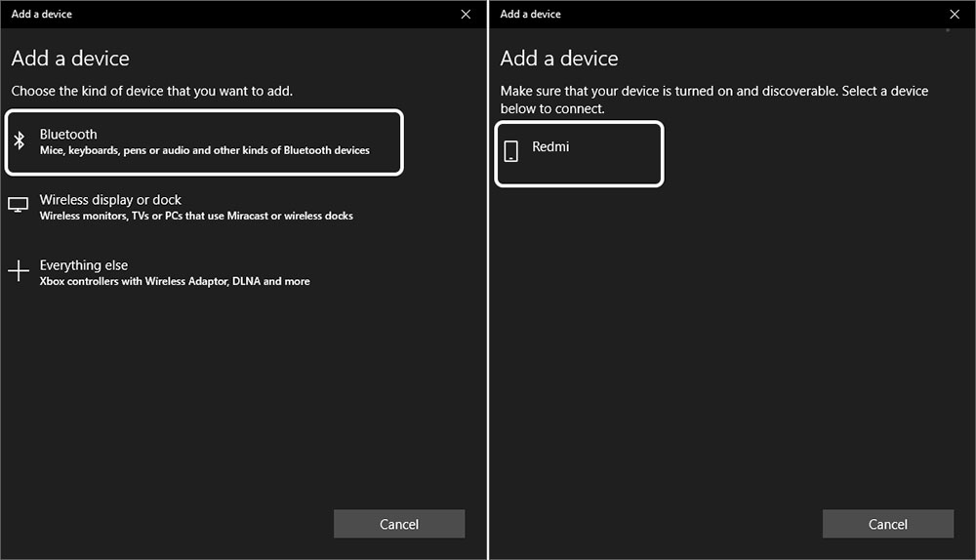Click the 'Mice, keyboards, pens or audio' description

204,150
